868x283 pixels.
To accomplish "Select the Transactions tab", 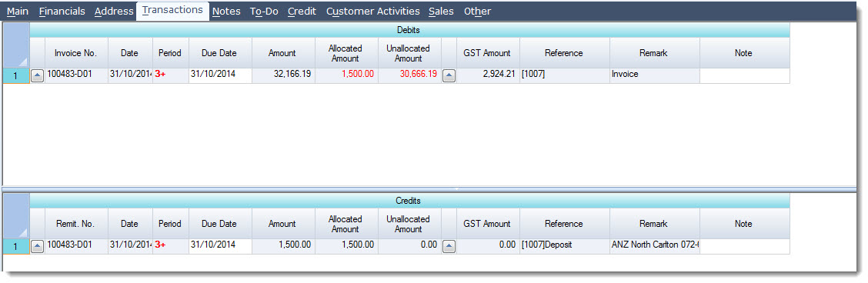I will click(x=172, y=11).
